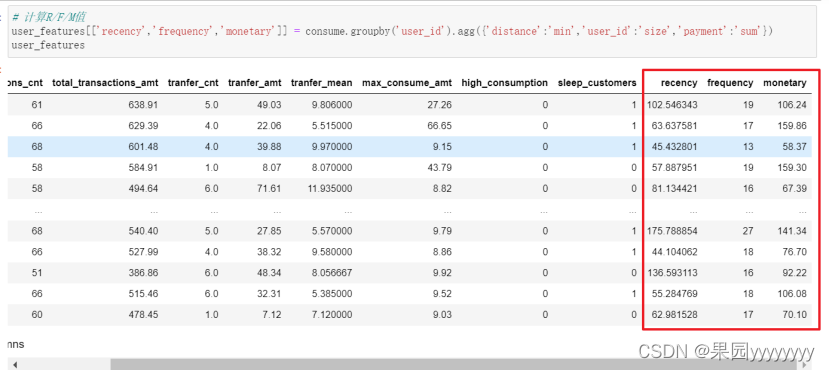Click the 'monetary' column header
The image size is (830, 371).
click(x=784, y=83)
